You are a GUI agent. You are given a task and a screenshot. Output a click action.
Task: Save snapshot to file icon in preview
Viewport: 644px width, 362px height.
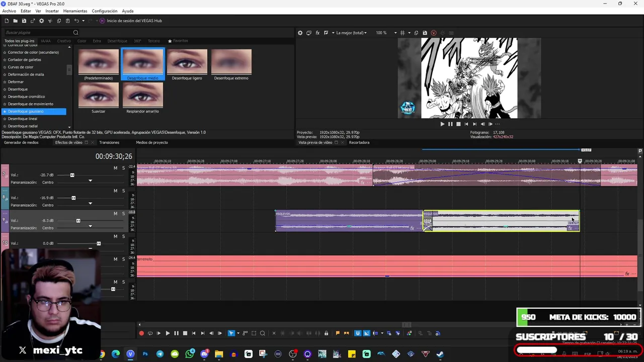425,33
